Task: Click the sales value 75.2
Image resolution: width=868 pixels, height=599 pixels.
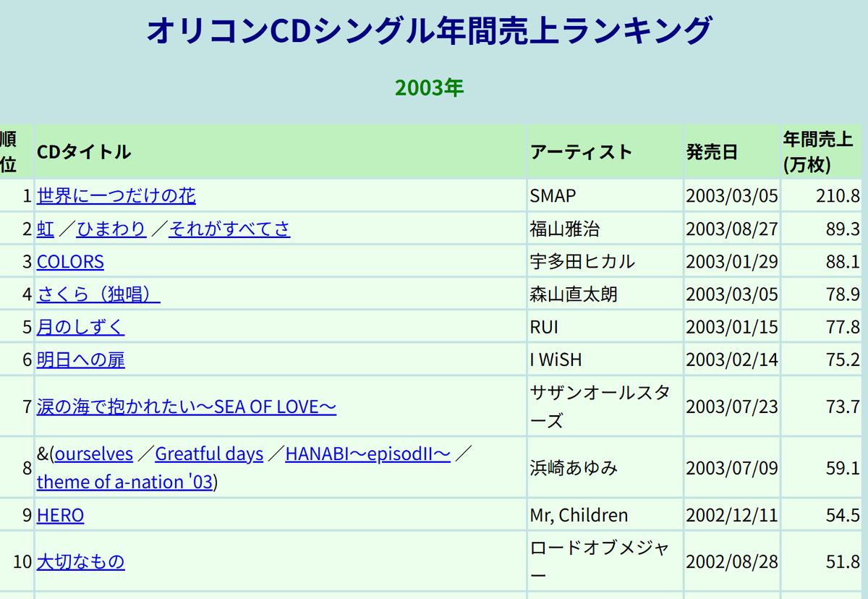Action: pos(842,359)
